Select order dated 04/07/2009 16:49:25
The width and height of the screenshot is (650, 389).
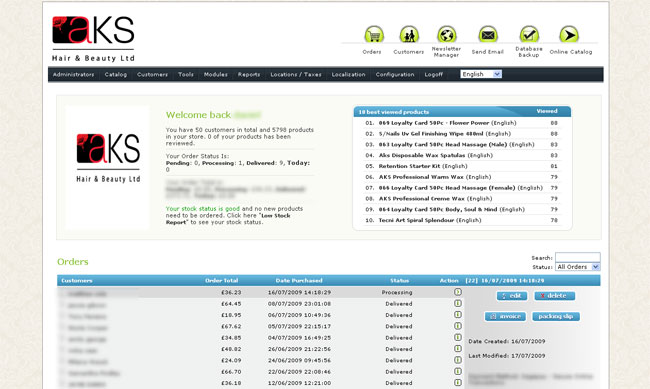[299, 338]
